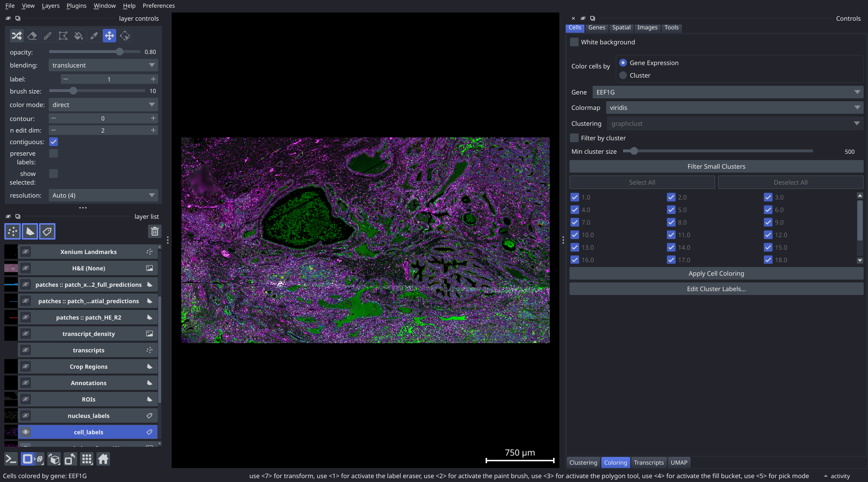Click Apply Cell Coloring button
Screen dimensions: 868x482
(x=716, y=274)
